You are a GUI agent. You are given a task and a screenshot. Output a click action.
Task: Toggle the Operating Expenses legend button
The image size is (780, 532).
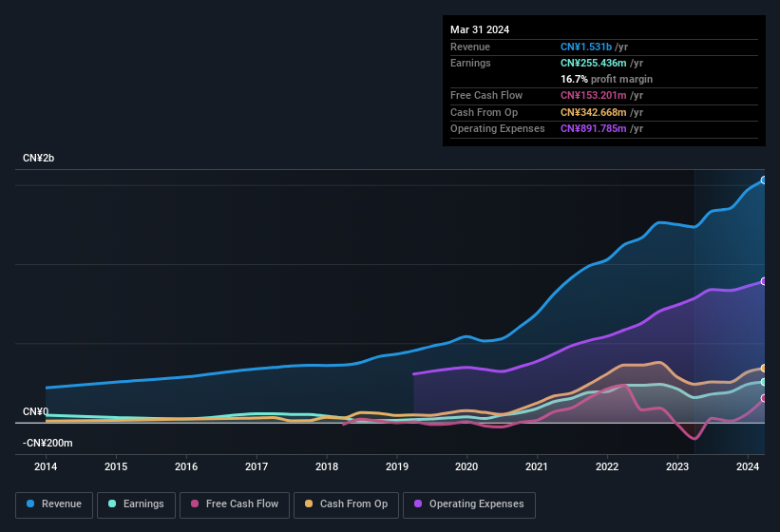tap(469, 504)
